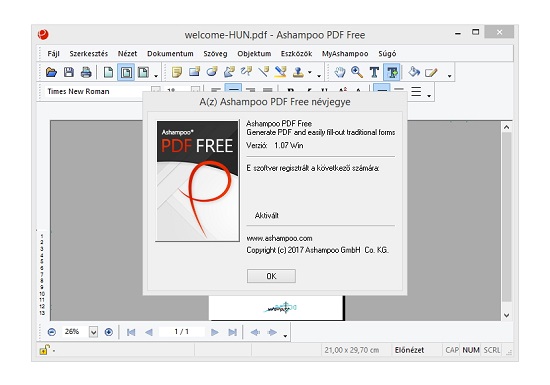Click the vertical scrollbar thumb

506,217
